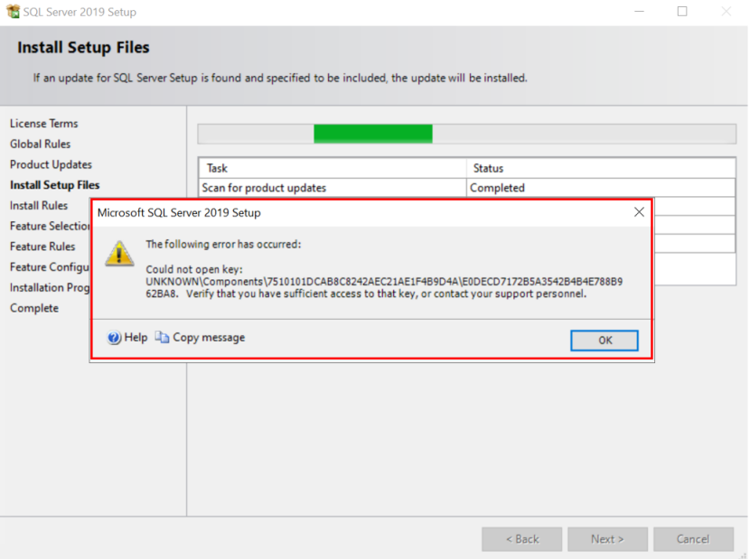The width and height of the screenshot is (750, 560).
Task: Select Installation Progress step
Action: coord(50,288)
